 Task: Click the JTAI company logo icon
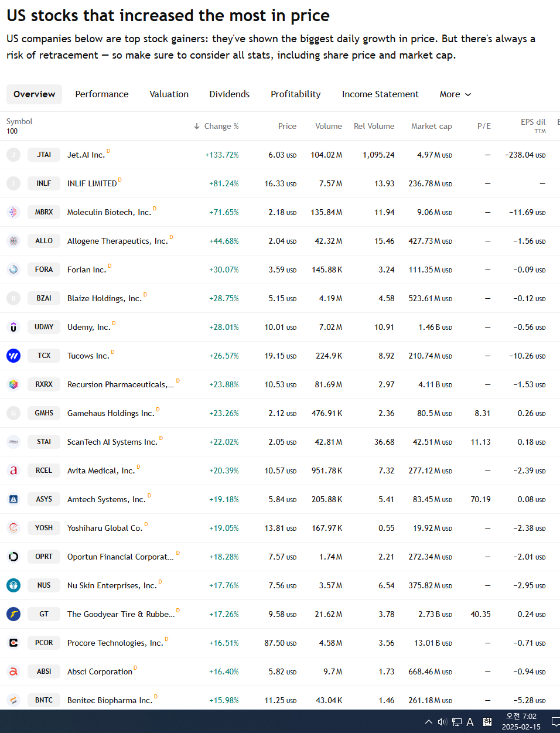13,155
